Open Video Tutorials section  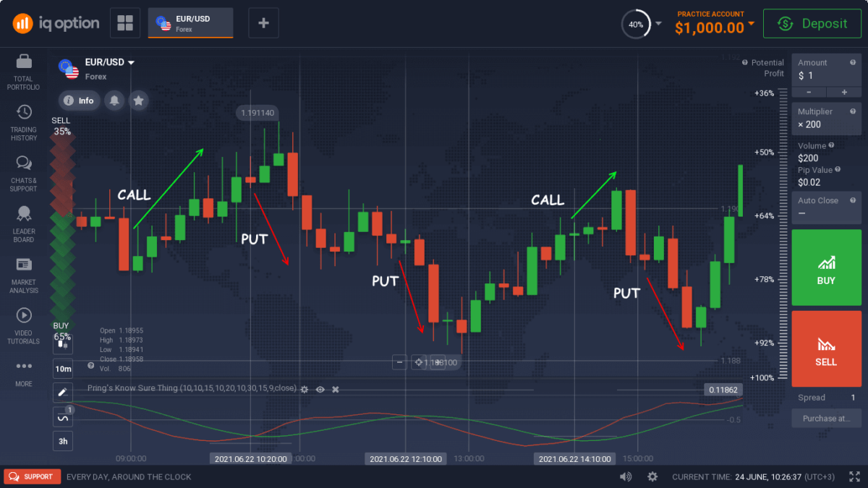[x=24, y=316]
